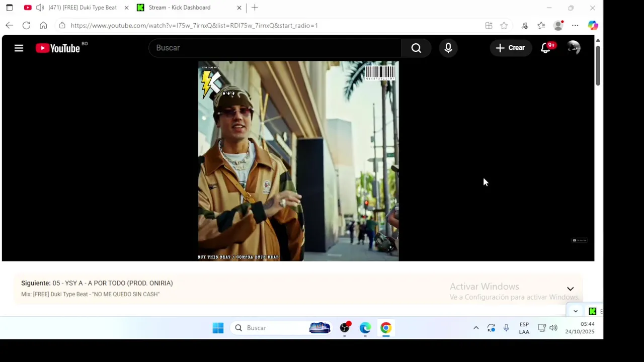Viewport: 644px width, 362px height.
Task: Open the Crear create menu
Action: [x=510, y=48]
